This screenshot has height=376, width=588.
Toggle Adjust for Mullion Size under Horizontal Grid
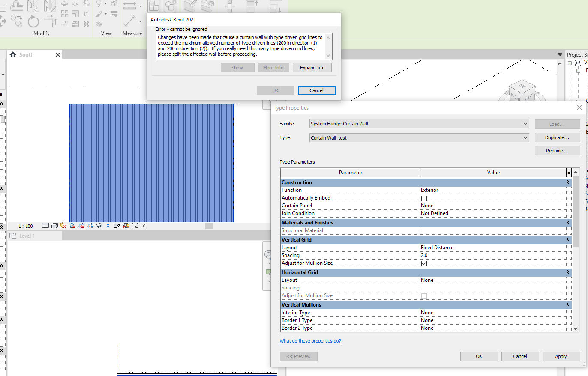point(424,295)
